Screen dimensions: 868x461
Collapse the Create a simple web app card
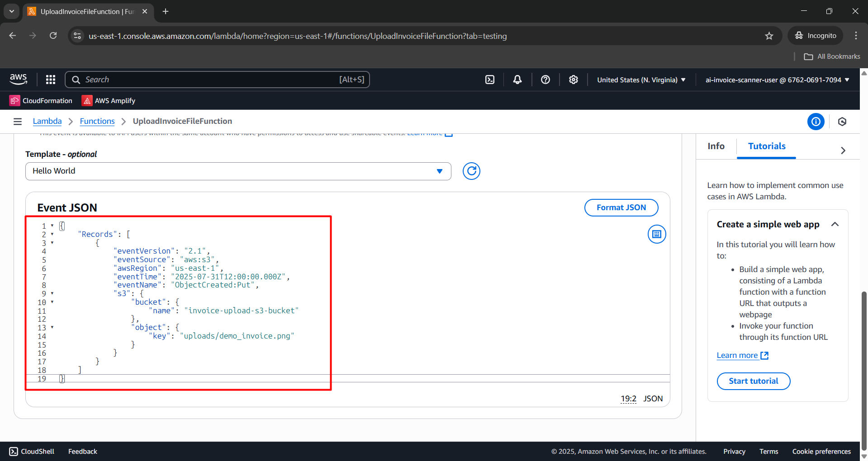(x=835, y=224)
